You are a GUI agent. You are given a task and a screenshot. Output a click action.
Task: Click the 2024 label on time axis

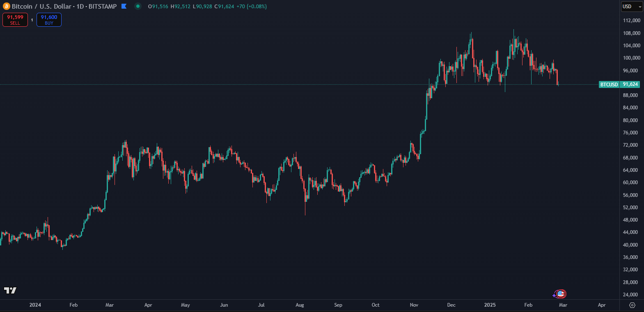pyautogui.click(x=35, y=305)
